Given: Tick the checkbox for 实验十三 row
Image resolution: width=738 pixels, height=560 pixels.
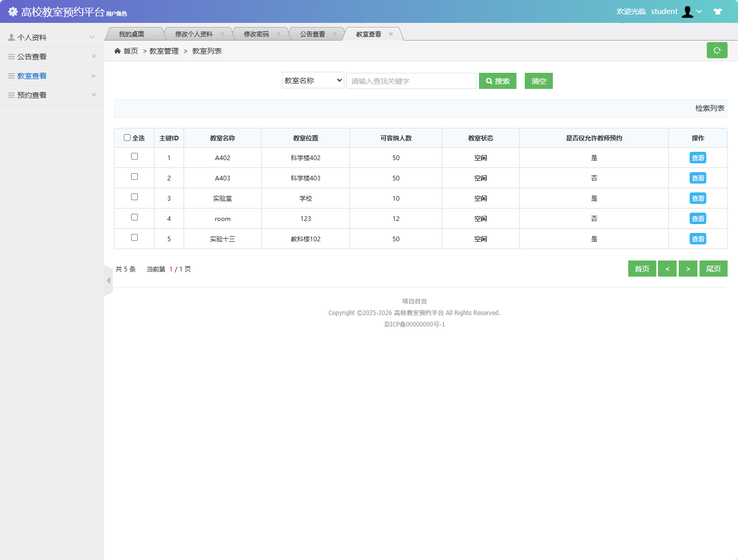Looking at the screenshot, I should tap(134, 238).
